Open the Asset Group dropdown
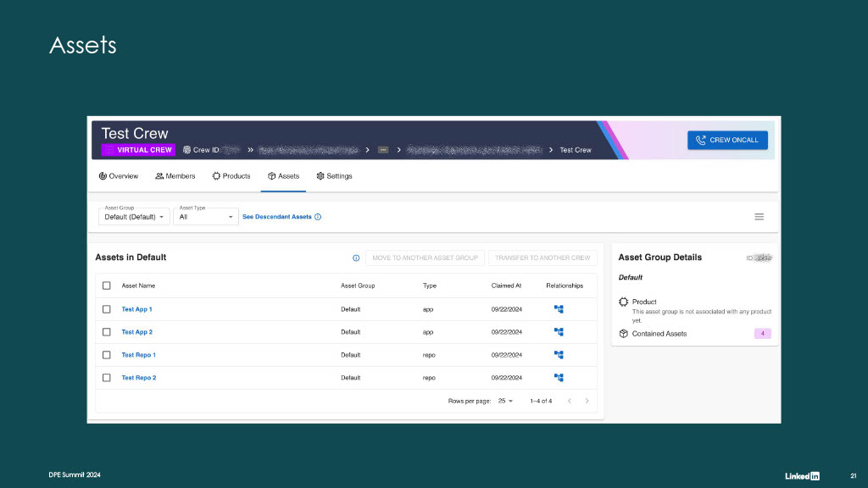Image resolution: width=868 pixels, height=488 pixels. (134, 216)
